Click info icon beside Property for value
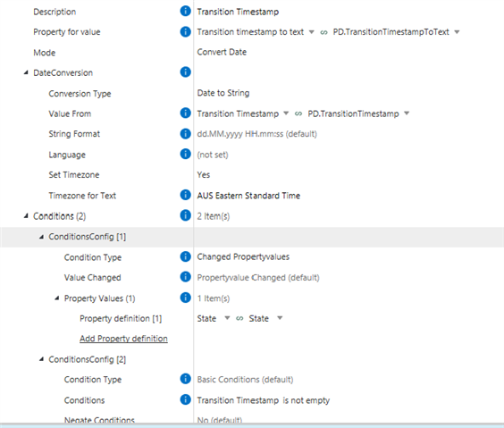 point(186,31)
